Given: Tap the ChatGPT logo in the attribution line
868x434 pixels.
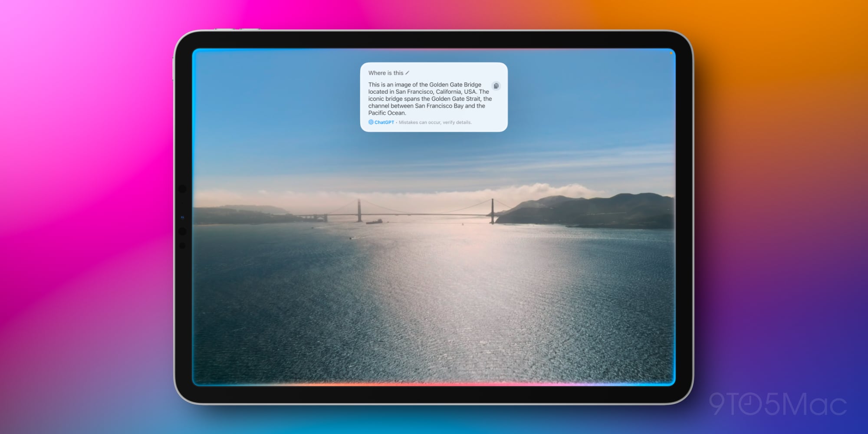Looking at the screenshot, I should [x=371, y=122].
